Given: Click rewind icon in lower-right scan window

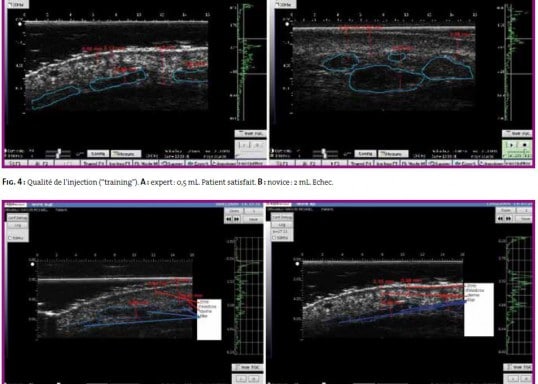Looking at the screenshot, I should 501,219.
